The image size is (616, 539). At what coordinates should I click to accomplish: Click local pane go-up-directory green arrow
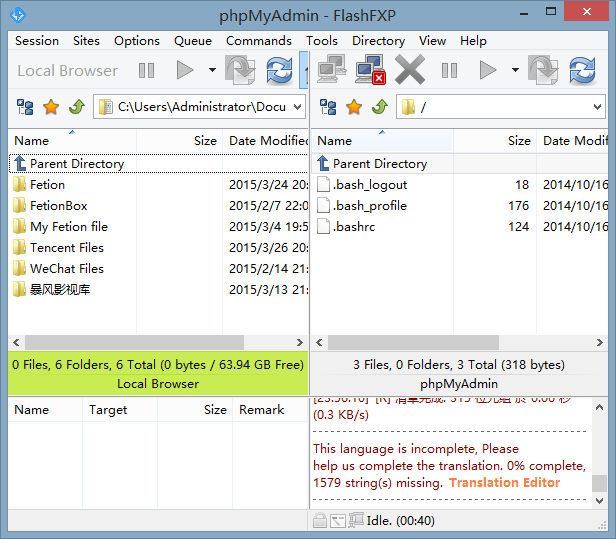(77, 107)
